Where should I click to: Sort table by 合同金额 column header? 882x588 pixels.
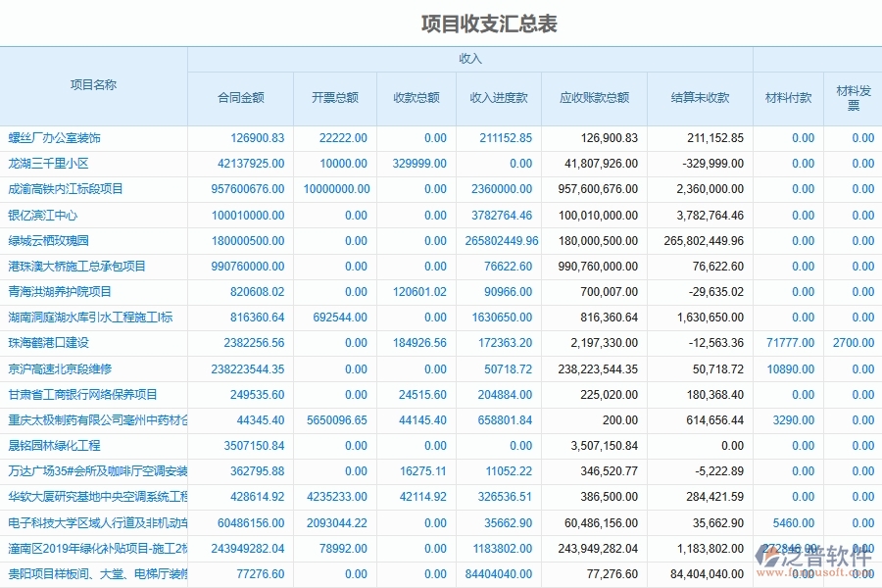pyautogui.click(x=241, y=98)
